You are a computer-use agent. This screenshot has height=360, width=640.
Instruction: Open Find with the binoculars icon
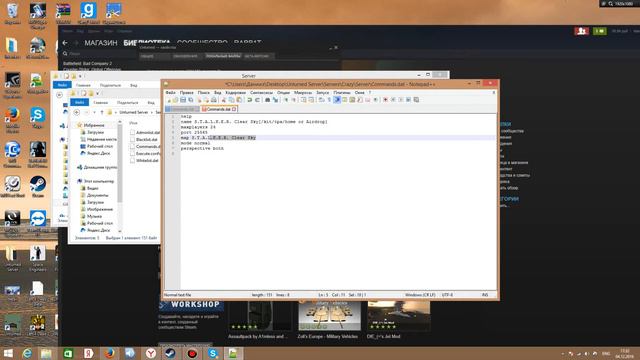click(267, 100)
